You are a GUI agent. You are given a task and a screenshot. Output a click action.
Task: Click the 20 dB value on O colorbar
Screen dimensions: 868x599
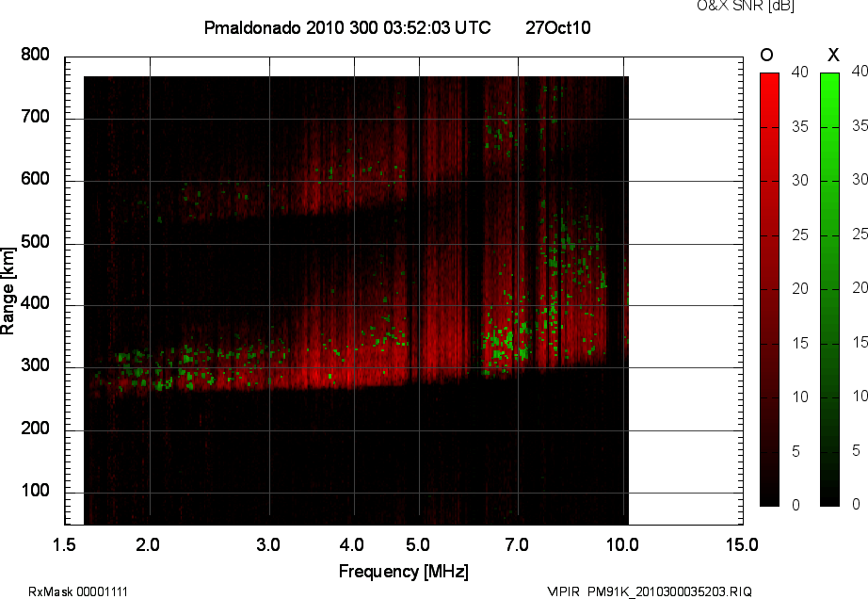coord(800,288)
